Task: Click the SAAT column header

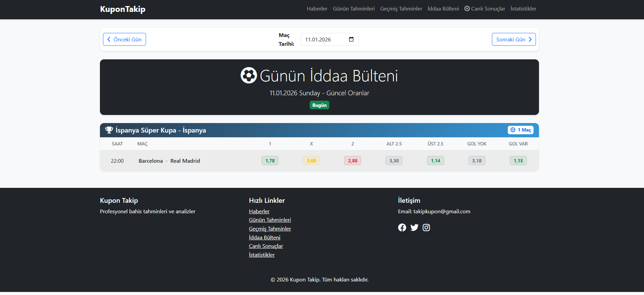Action: 117,144
